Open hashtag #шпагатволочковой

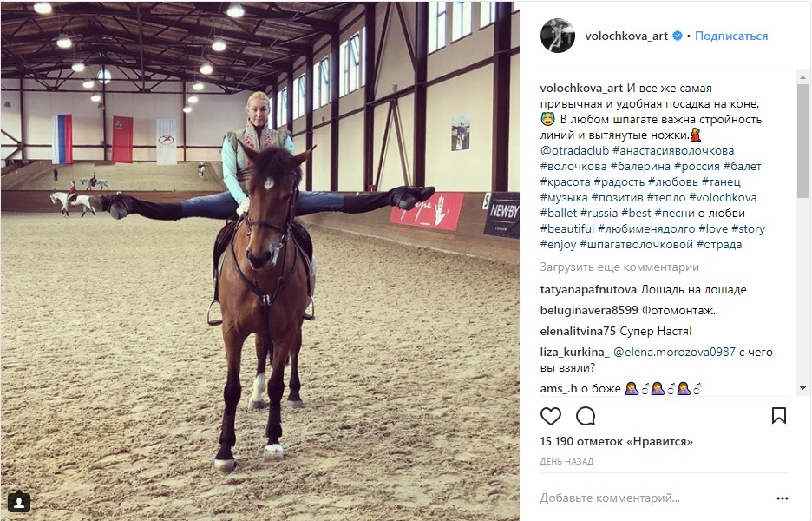[x=637, y=244]
